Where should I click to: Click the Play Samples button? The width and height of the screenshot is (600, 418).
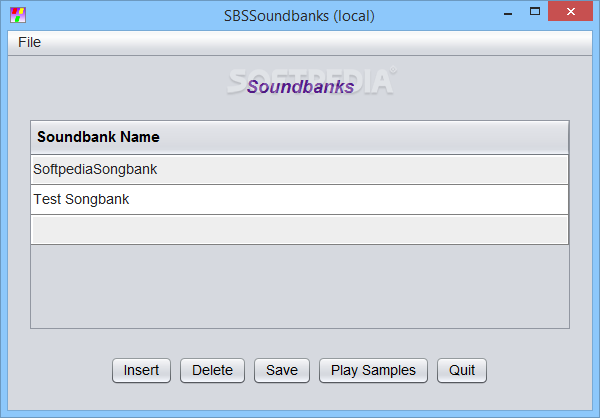tap(373, 370)
